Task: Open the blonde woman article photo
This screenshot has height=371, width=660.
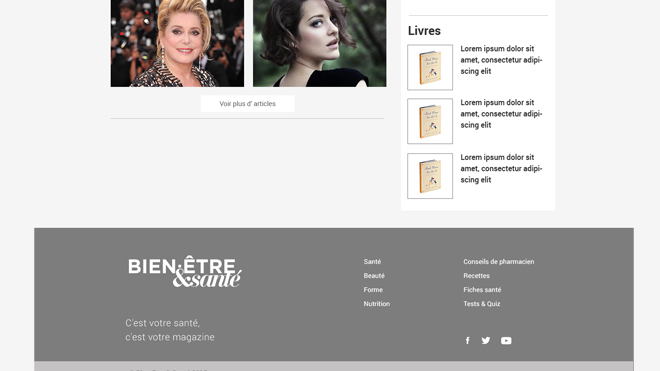Action: coord(177,43)
